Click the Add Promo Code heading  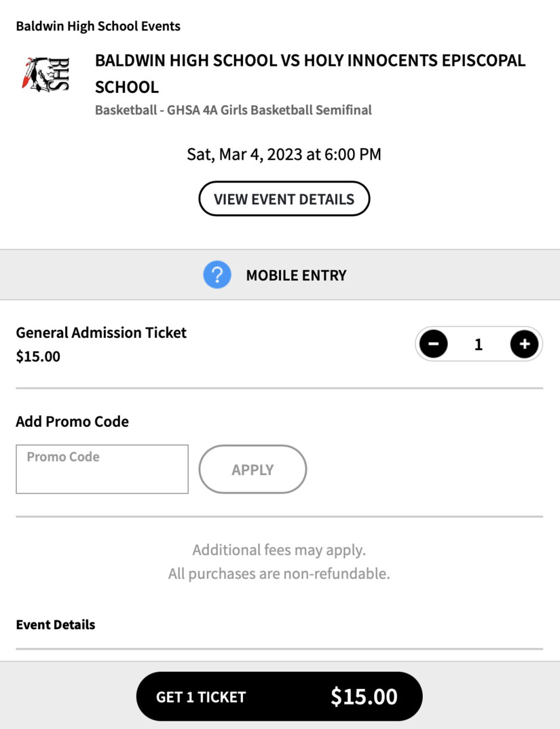72,422
